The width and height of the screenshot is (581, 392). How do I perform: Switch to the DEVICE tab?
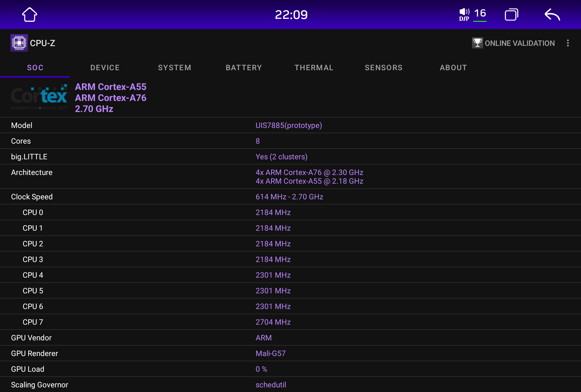[x=105, y=68]
